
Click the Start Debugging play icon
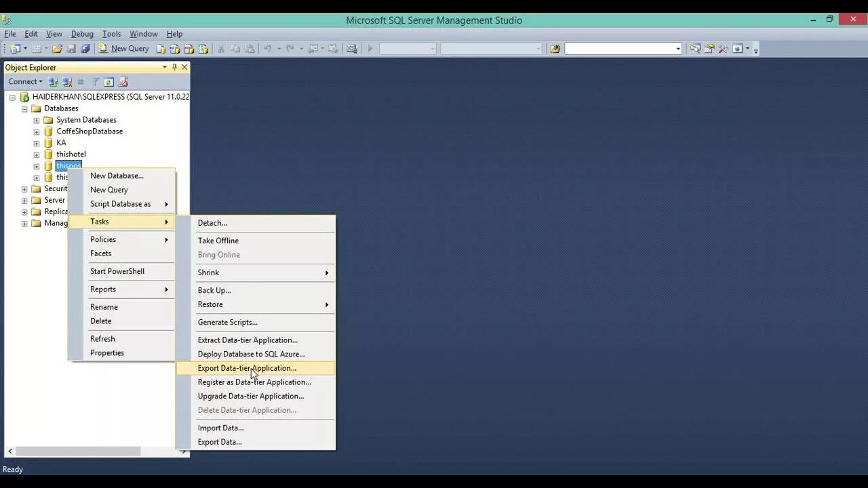(x=370, y=49)
